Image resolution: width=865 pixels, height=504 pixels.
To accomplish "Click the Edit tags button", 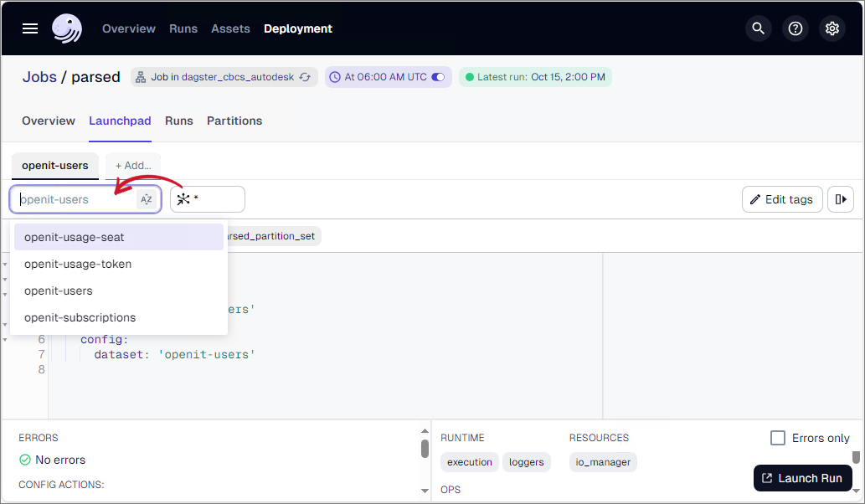I will (x=781, y=199).
